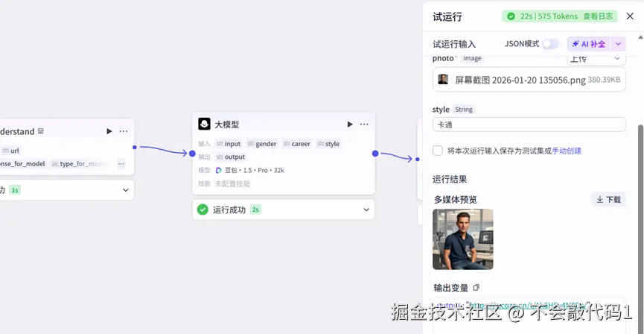Check 将本次运行输入保存为测试集 checkbox

point(438,151)
